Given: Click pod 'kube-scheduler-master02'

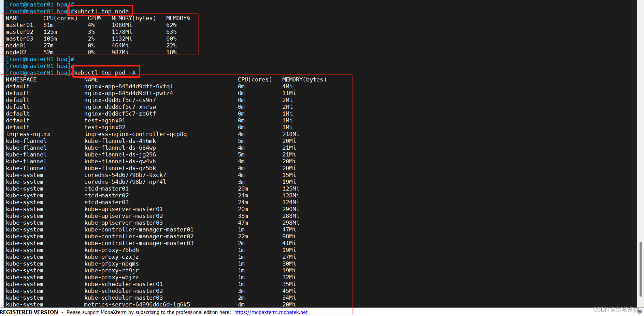Looking at the screenshot, I should point(124,291).
